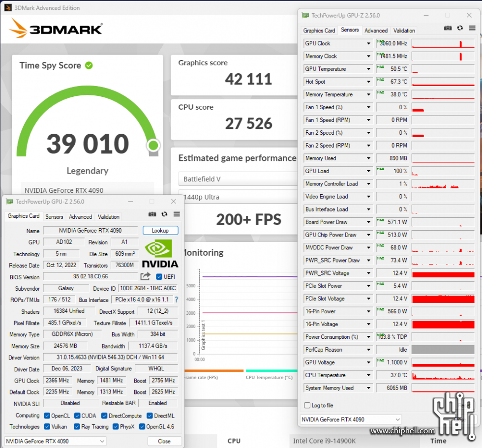Open Validation tab in GPU-Z Sensors window

pos(404,30)
